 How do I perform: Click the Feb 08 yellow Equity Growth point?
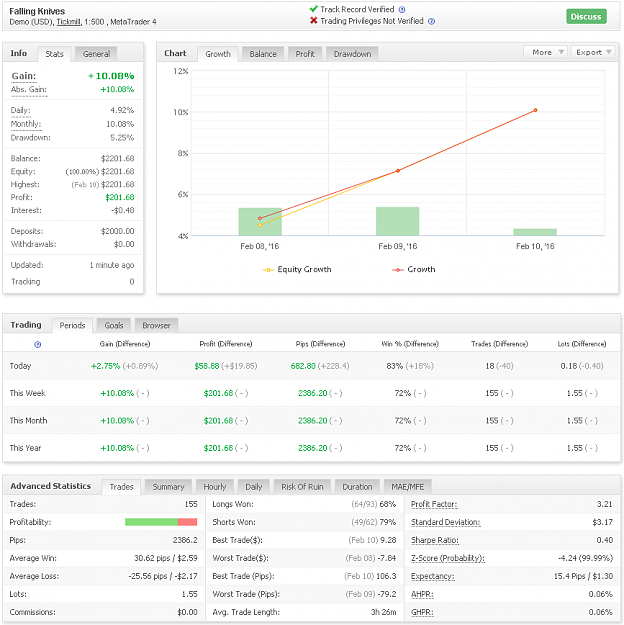click(260, 225)
